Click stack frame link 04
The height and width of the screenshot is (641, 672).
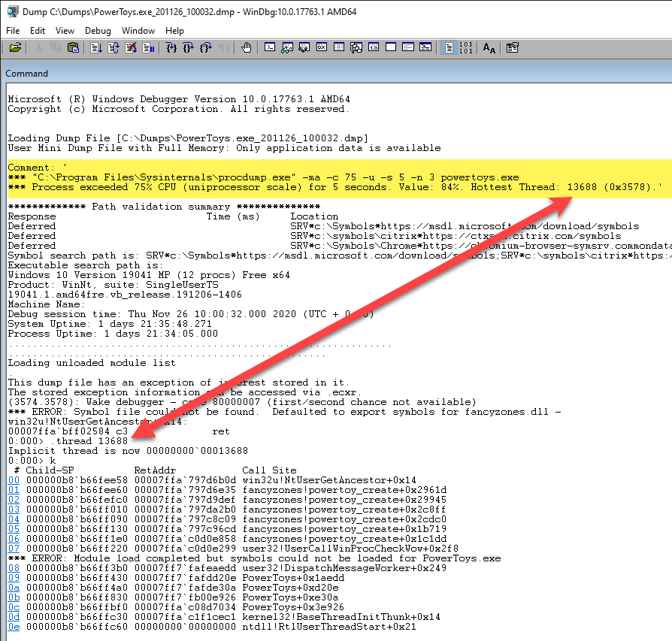coord(14,519)
